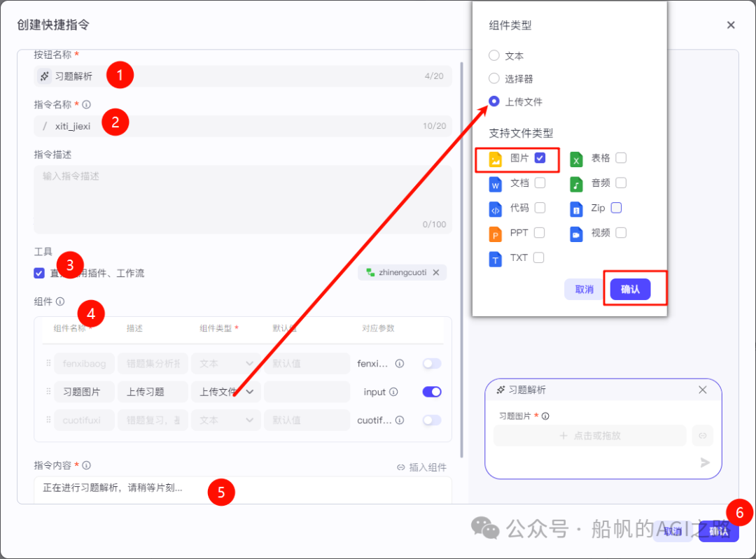Click the 指令描述 text area

pyautogui.click(x=243, y=199)
